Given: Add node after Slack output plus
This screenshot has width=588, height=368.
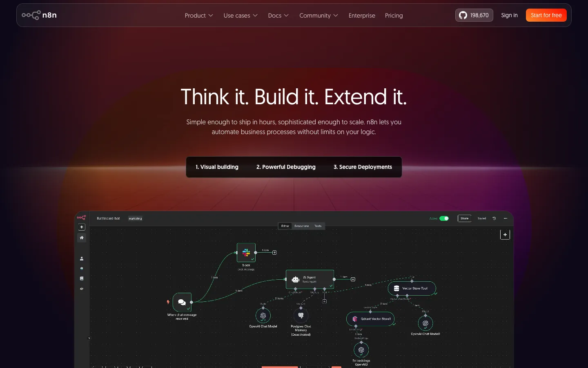Looking at the screenshot, I should coord(274,253).
